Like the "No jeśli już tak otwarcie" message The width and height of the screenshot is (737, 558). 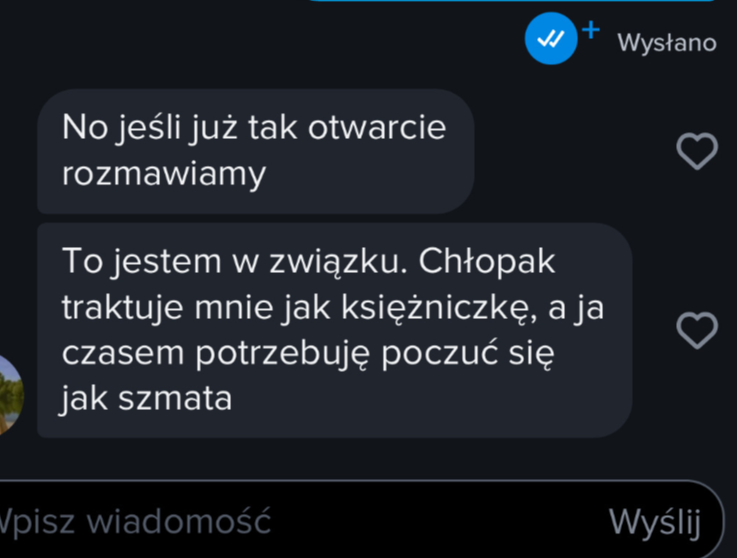coord(697,151)
